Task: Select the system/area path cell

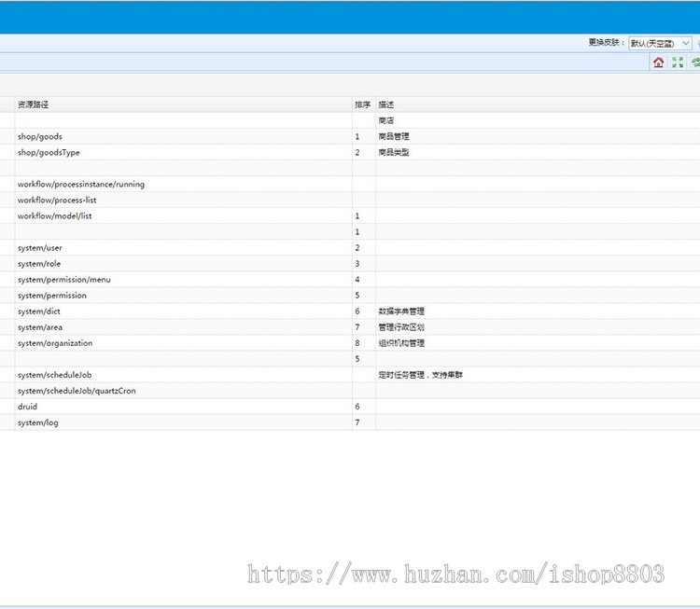Action: tap(184, 327)
